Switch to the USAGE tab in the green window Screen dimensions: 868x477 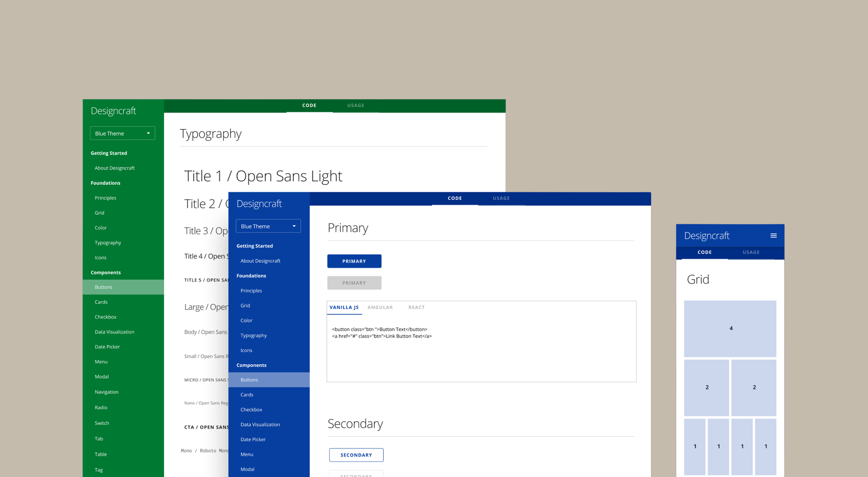pyautogui.click(x=356, y=105)
